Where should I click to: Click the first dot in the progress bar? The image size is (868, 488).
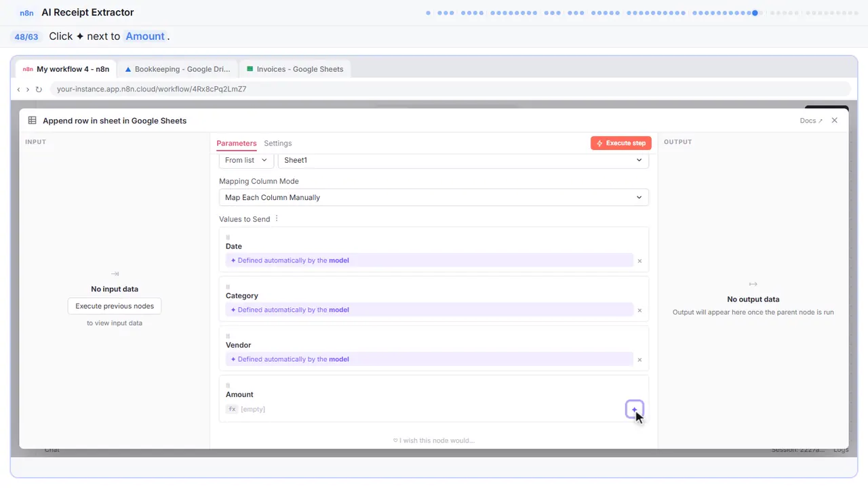[428, 12]
